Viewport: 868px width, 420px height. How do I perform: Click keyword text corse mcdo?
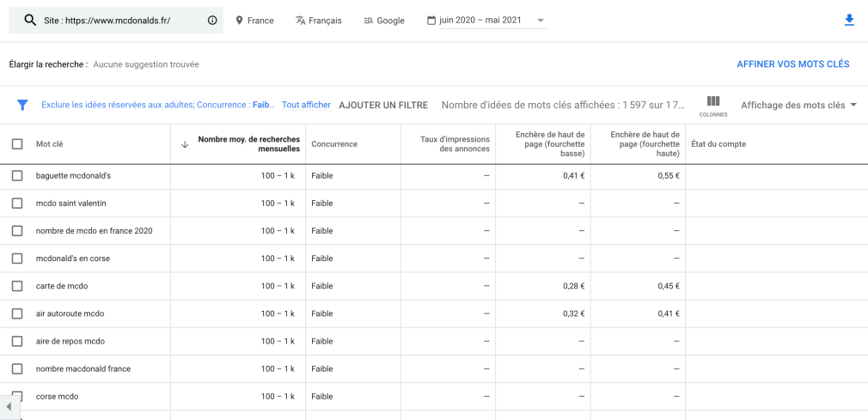tap(57, 396)
